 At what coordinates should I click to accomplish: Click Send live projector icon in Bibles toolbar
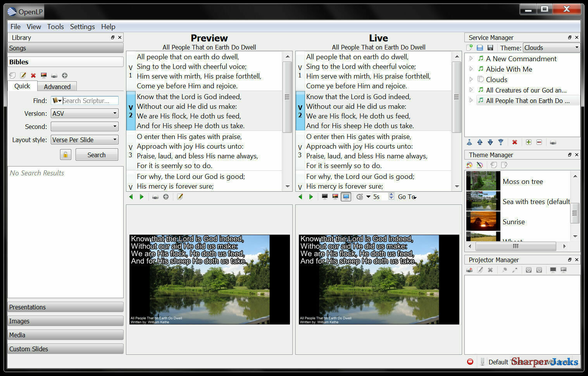(44, 76)
